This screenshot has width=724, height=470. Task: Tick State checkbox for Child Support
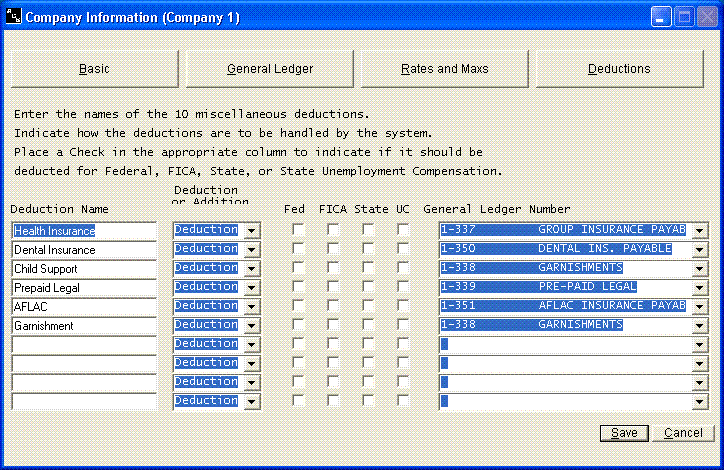pyautogui.click(x=368, y=268)
